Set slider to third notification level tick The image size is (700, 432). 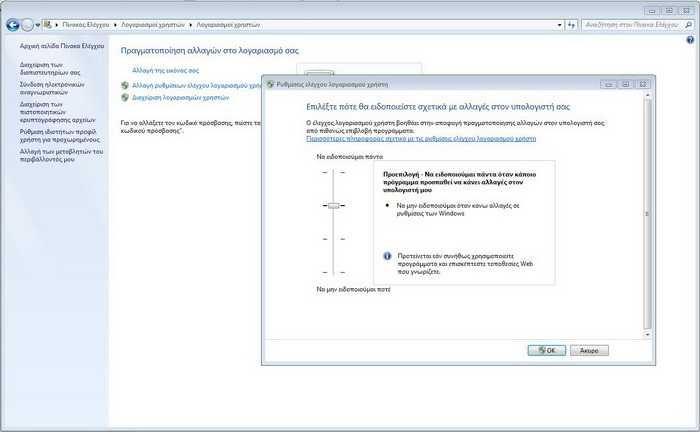(x=333, y=239)
